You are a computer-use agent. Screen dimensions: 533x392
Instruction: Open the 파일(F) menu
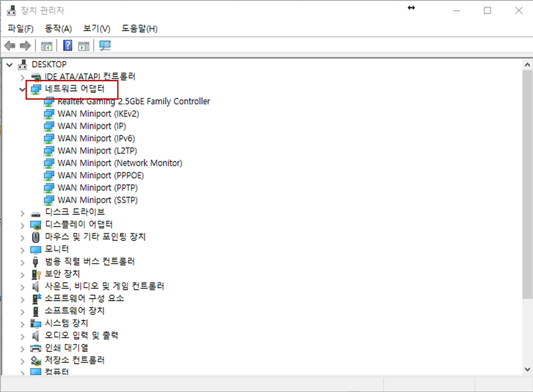tap(20, 29)
